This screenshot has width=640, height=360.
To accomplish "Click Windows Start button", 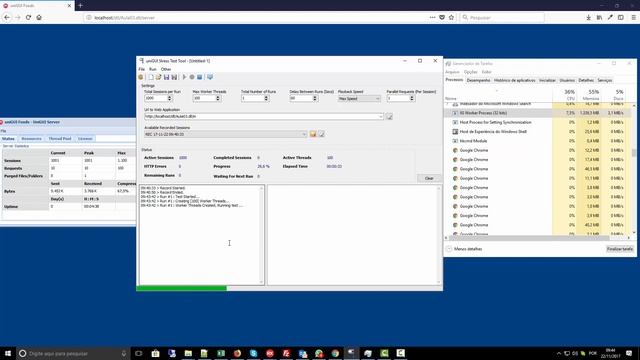I will (x=8, y=353).
